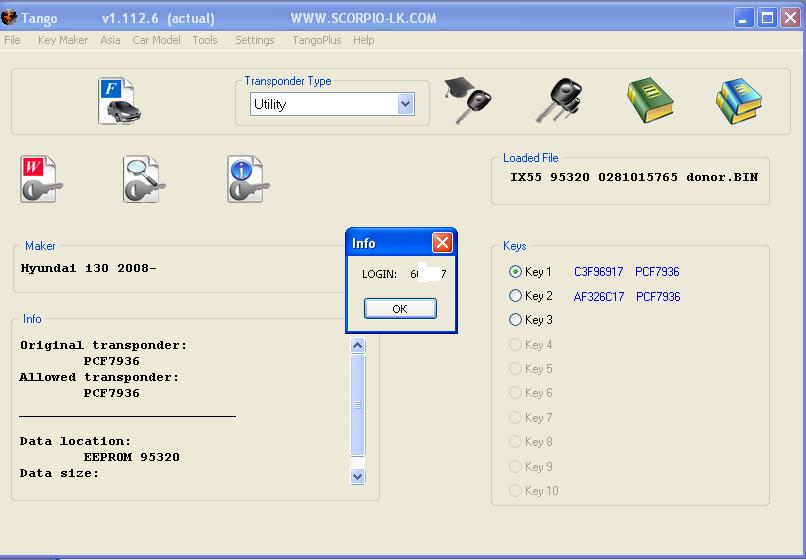Open the File menu
806x560 pixels.
point(12,40)
